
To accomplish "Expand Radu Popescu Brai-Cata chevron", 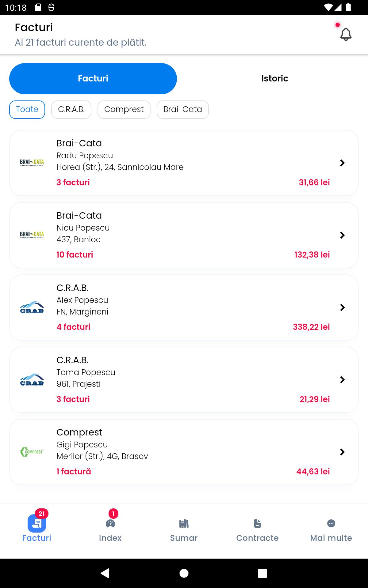I will 343,163.
